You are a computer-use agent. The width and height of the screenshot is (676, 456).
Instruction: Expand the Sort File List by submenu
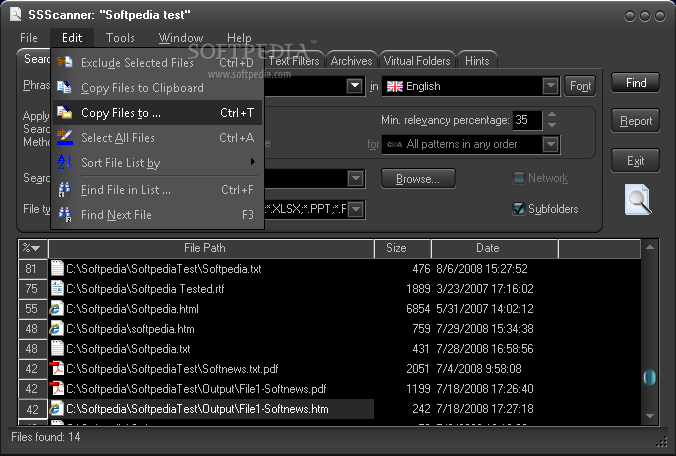tap(253, 162)
